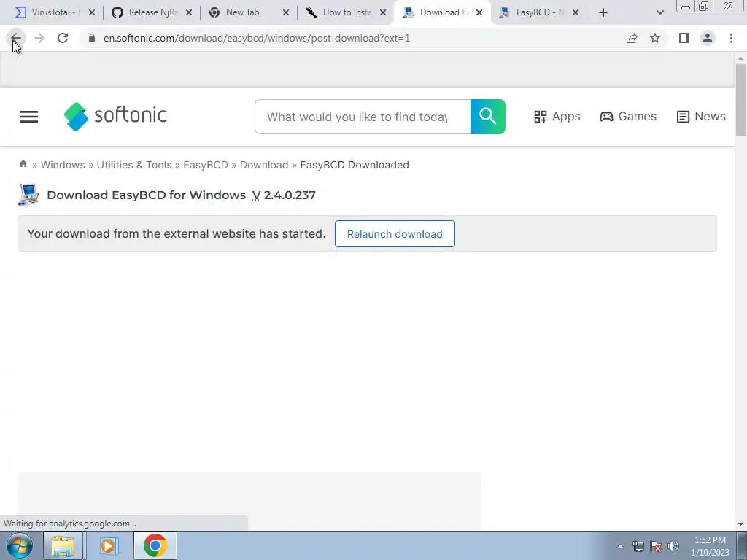Close the How to Install tab
The image size is (747, 560).
tap(383, 12)
